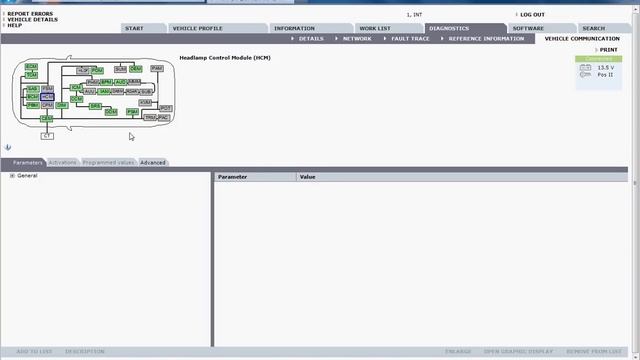
Task: Click Remove From List button
Action: (x=594, y=351)
